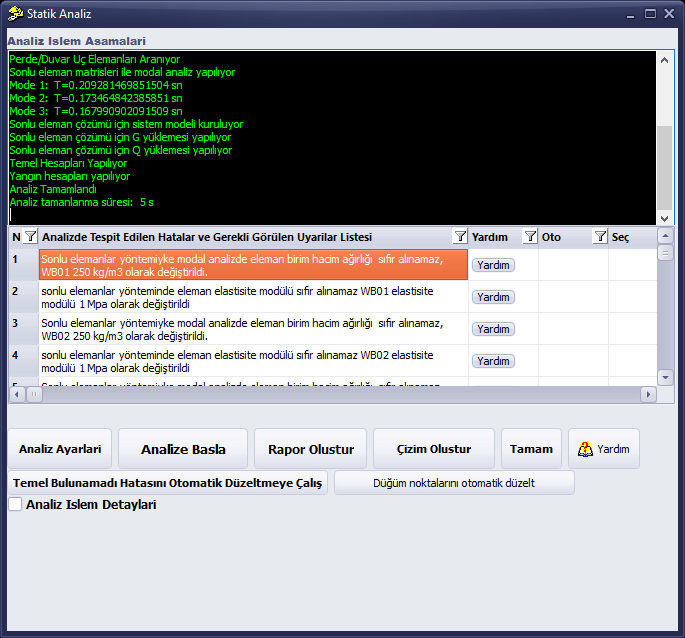The width and height of the screenshot is (685, 638).
Task: Click scroll-up arrow of warnings table
Action: (x=665, y=236)
